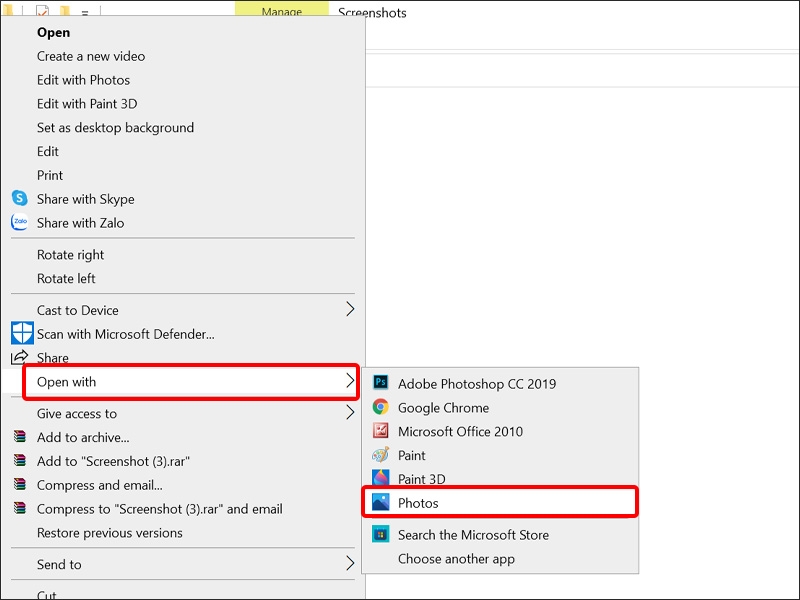Open with Paint
This screenshot has height=600, width=800.
point(412,455)
